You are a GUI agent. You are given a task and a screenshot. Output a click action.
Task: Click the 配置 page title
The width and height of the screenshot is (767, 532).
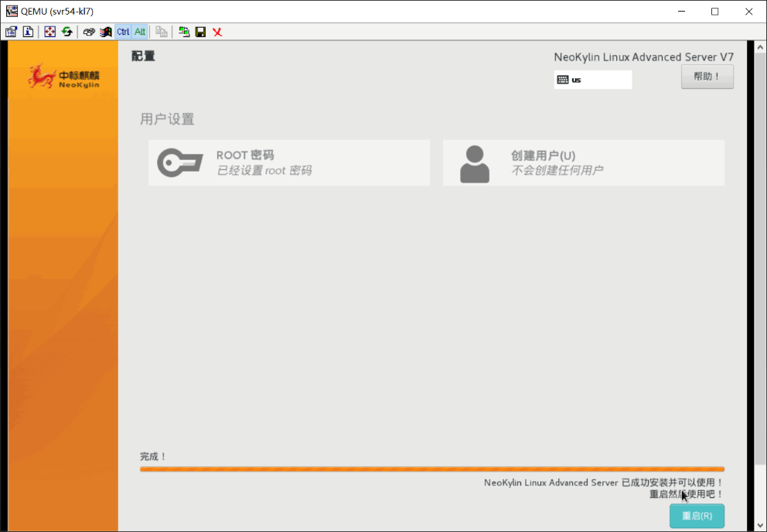(x=143, y=56)
